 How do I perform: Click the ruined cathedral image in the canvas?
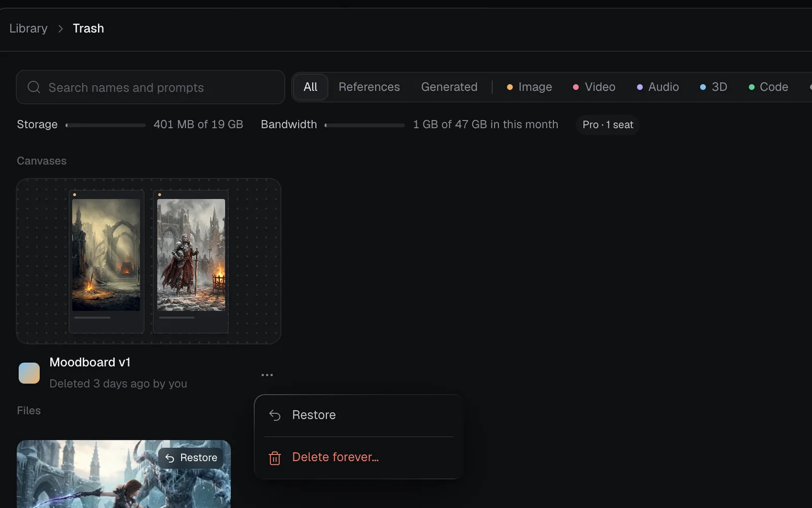point(106,255)
